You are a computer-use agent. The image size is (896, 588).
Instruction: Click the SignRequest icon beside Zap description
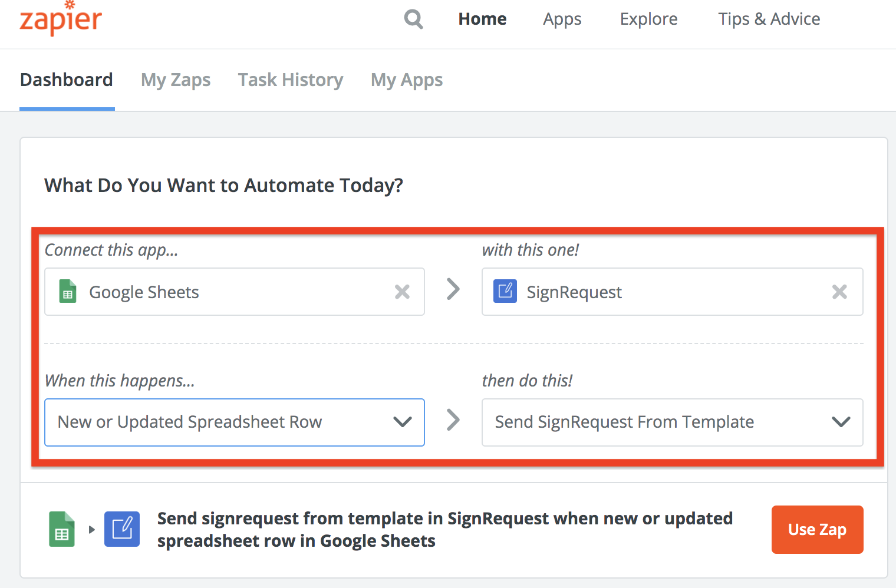click(x=122, y=529)
